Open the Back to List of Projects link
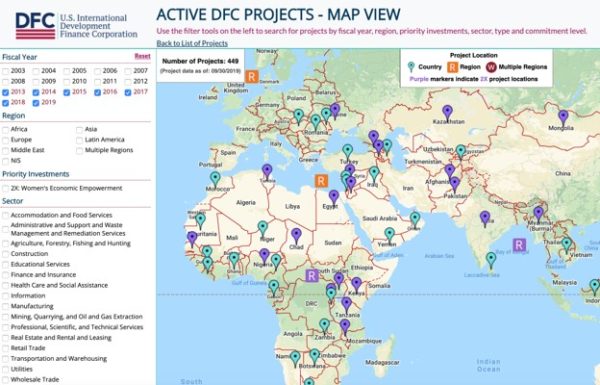This screenshot has height=385, width=600. pyautogui.click(x=192, y=43)
